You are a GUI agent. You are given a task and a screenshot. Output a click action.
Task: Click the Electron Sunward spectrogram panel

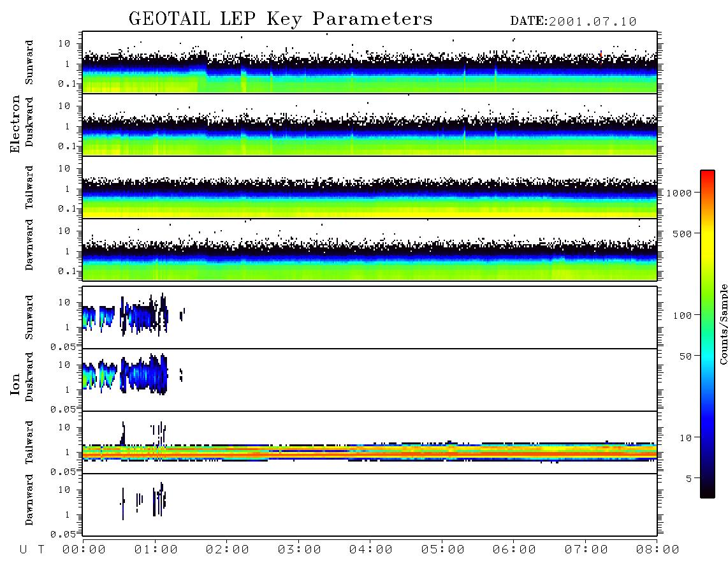[370, 62]
